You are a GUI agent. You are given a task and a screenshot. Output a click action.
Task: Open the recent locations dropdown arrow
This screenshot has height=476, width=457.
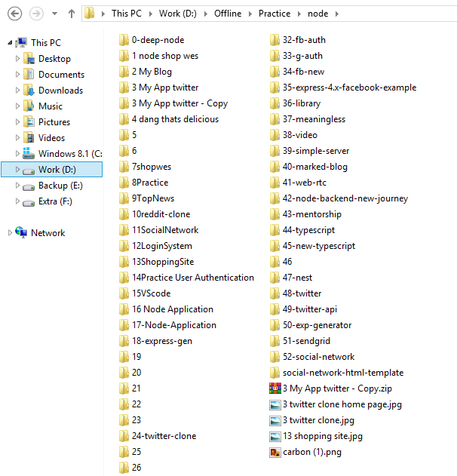[x=54, y=14]
